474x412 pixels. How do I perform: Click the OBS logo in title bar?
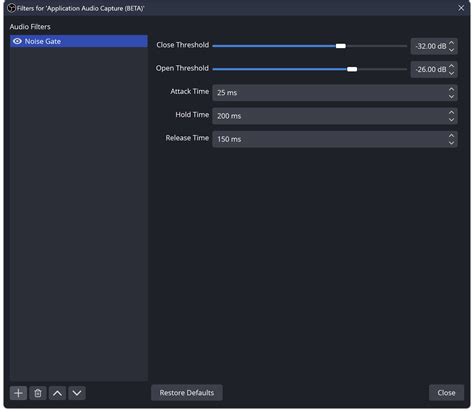(12, 8)
